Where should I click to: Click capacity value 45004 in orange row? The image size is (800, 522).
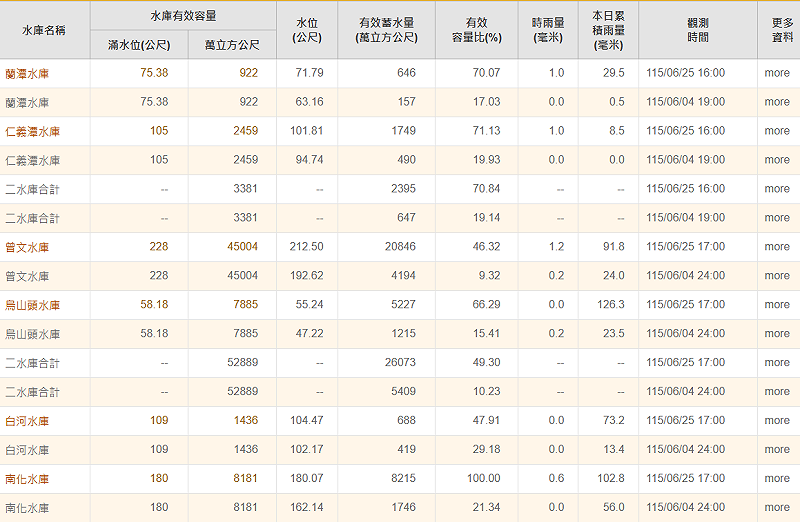(x=242, y=247)
